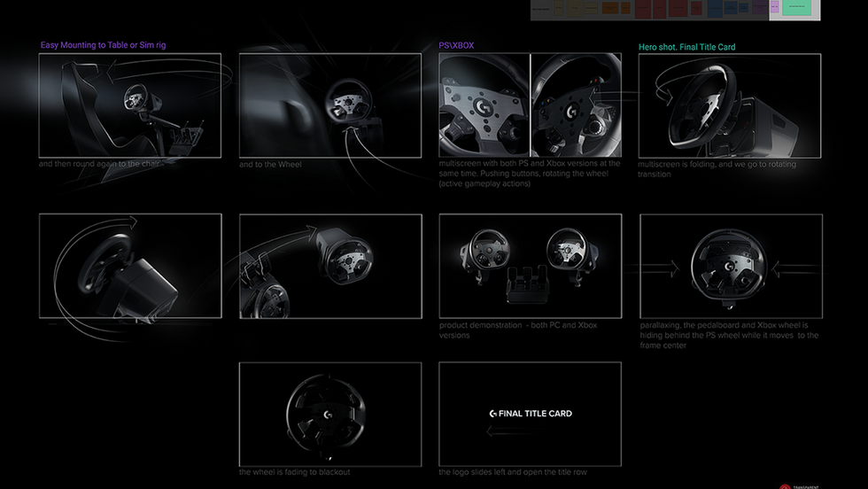Click the green block in the overview minimap
868x489 pixels.
pyautogui.click(x=796, y=7)
